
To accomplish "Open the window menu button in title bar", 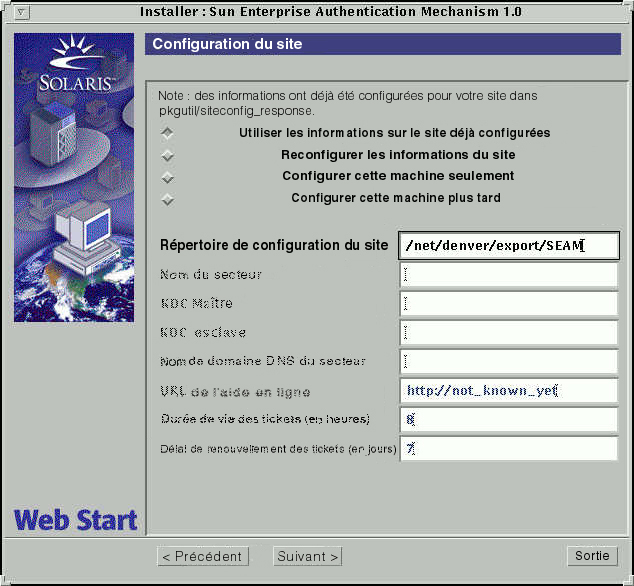I will tap(21, 12).
